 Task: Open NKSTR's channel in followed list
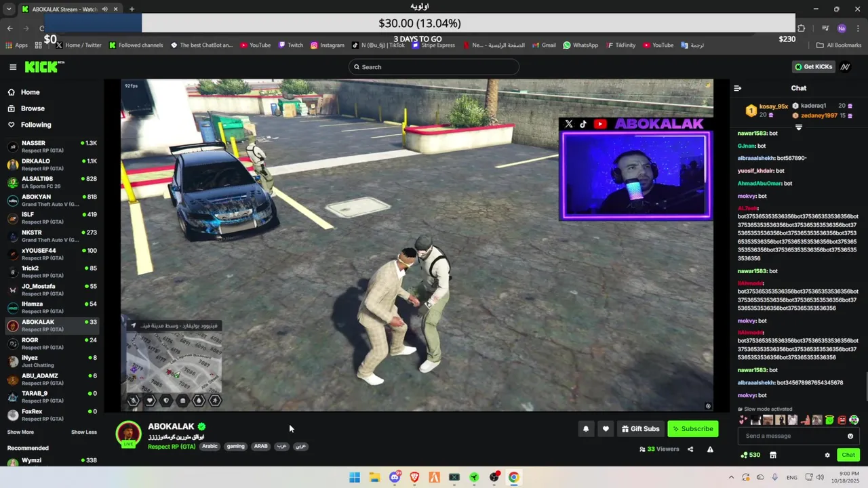coord(52,236)
